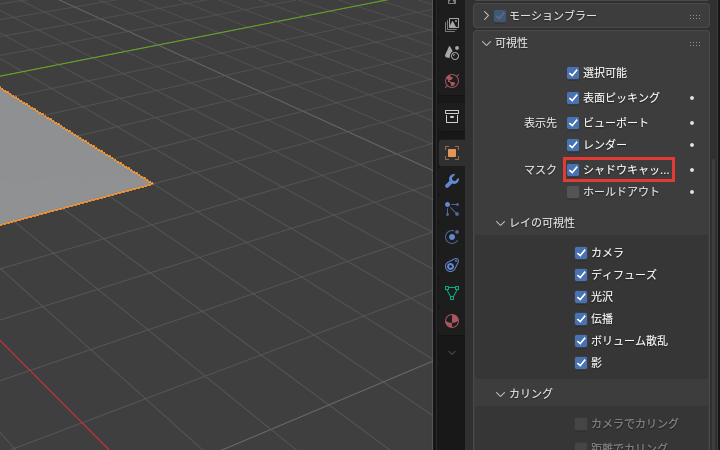
Task: Click animate dot next to レンダー
Action: click(692, 145)
